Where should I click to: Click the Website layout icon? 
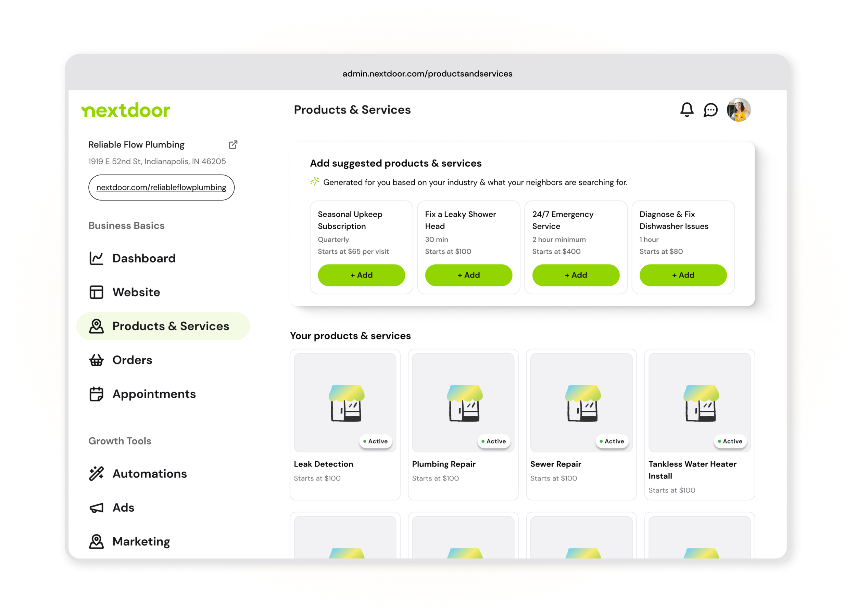(96, 292)
